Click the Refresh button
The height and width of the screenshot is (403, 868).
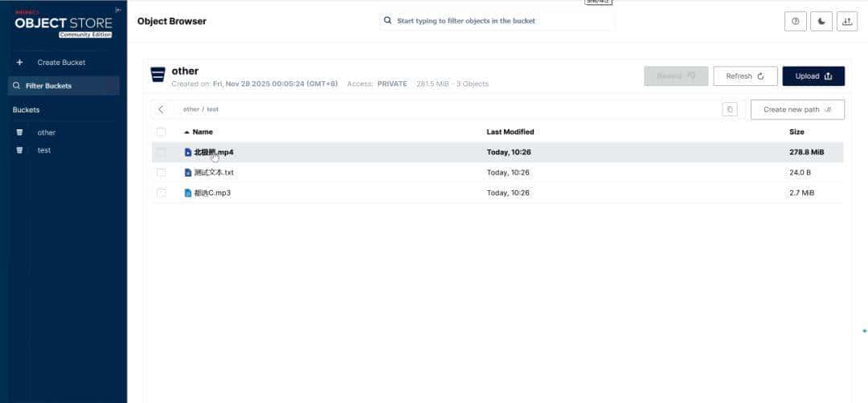[745, 76]
